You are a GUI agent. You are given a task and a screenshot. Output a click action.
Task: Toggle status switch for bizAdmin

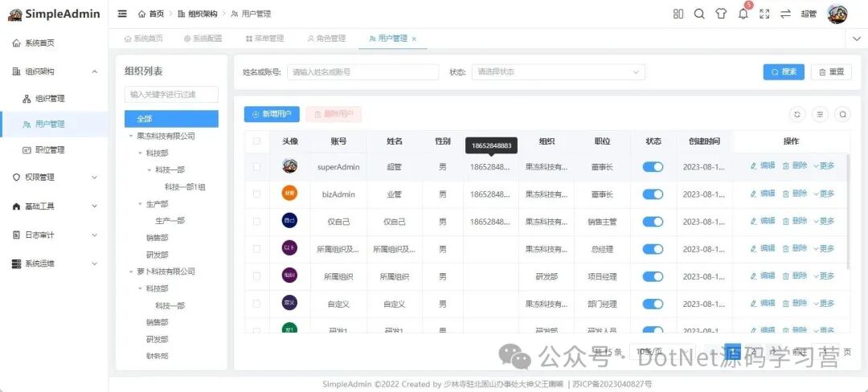click(x=653, y=194)
